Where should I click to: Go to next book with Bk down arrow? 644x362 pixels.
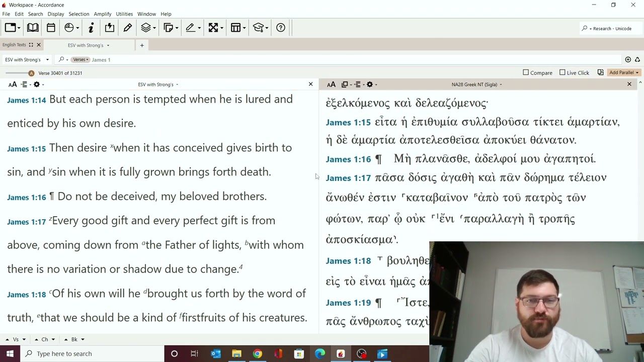pyautogui.click(x=83, y=339)
